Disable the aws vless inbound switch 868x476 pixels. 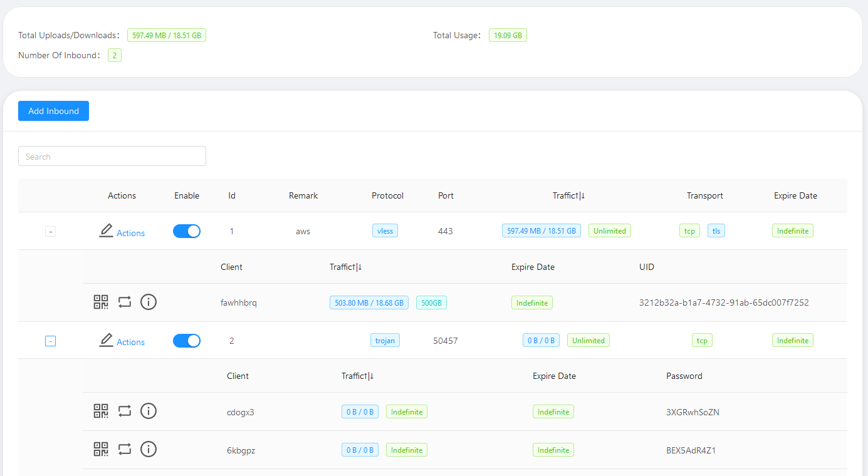[187, 231]
